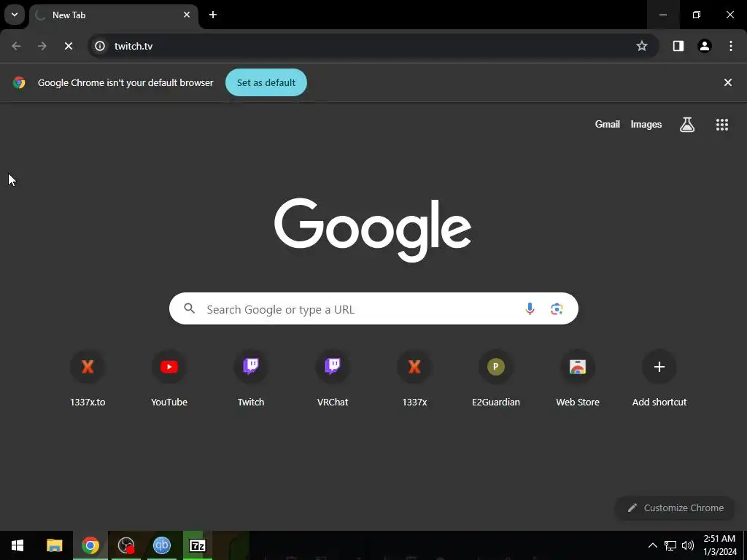Stop loading the twitch.tv page

pyautogui.click(x=69, y=46)
